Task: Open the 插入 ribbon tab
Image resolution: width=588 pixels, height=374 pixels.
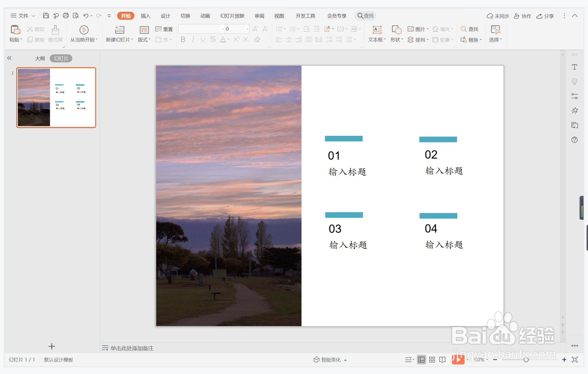Action: (x=145, y=16)
